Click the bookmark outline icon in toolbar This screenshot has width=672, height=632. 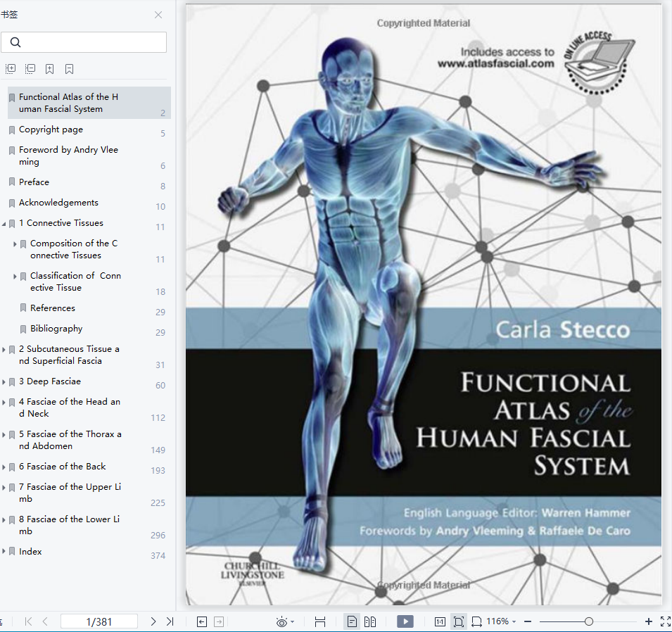click(x=70, y=68)
